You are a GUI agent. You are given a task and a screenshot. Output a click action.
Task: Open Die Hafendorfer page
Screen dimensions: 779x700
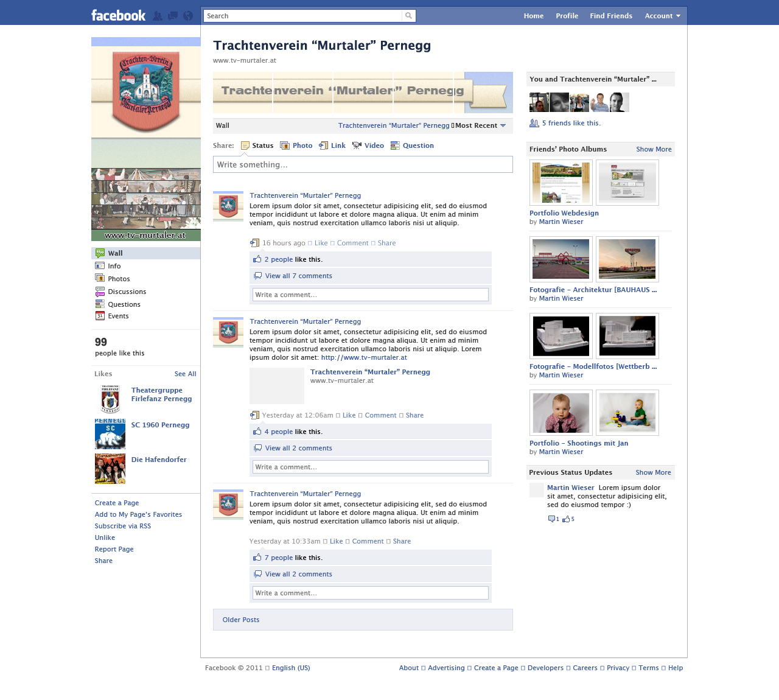pyautogui.click(x=159, y=460)
